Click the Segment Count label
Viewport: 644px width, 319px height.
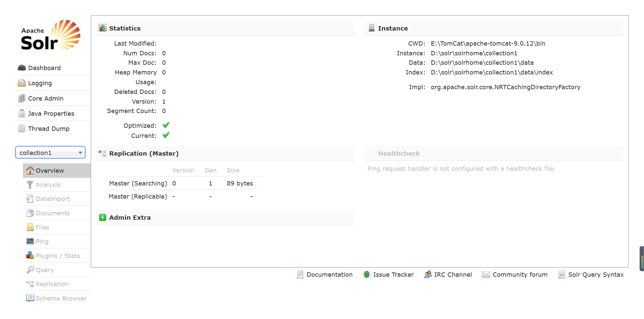[x=131, y=111]
